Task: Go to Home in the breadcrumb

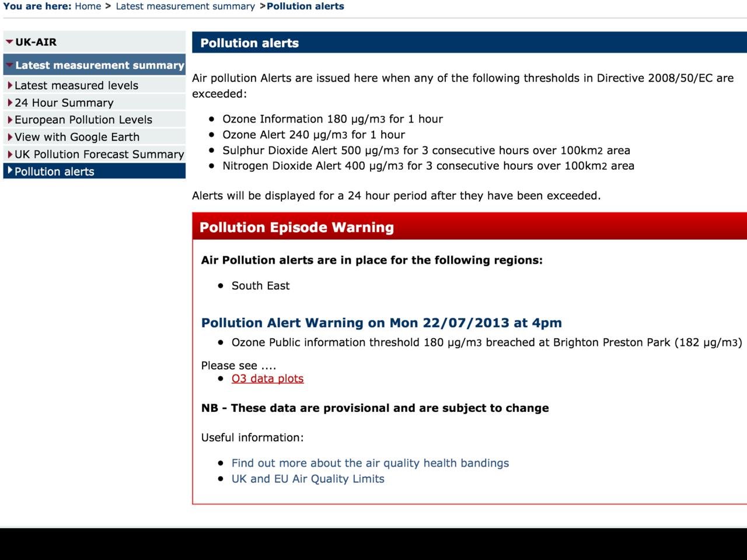Action: [x=88, y=6]
